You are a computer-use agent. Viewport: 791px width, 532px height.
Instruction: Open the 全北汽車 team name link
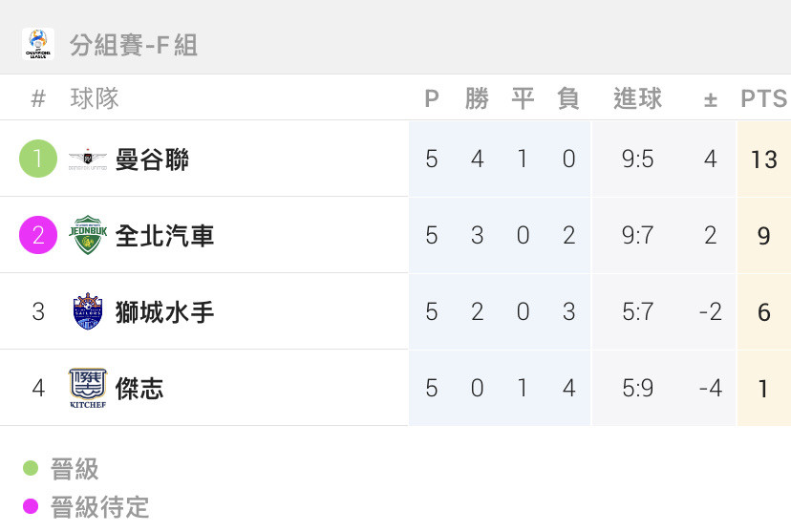point(164,236)
